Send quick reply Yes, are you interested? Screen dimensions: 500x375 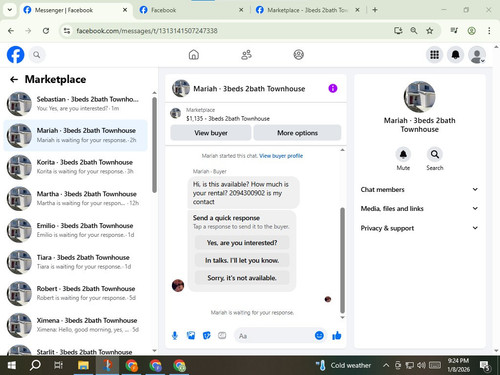[x=242, y=243]
